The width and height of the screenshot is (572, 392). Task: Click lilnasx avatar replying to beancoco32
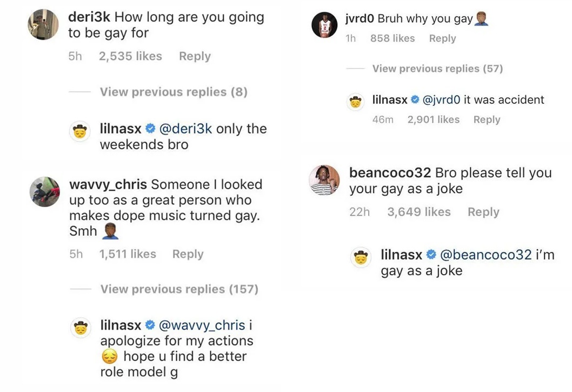click(361, 257)
